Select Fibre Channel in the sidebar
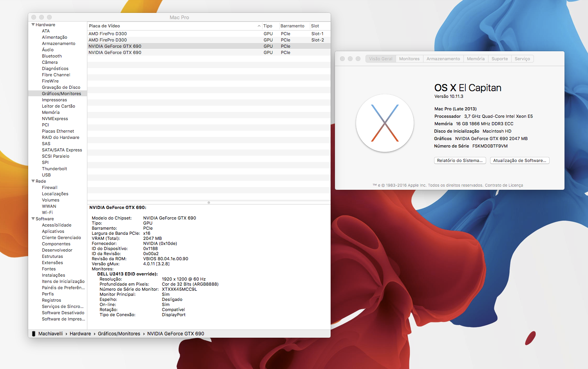This screenshot has height=369, width=588. click(x=56, y=75)
